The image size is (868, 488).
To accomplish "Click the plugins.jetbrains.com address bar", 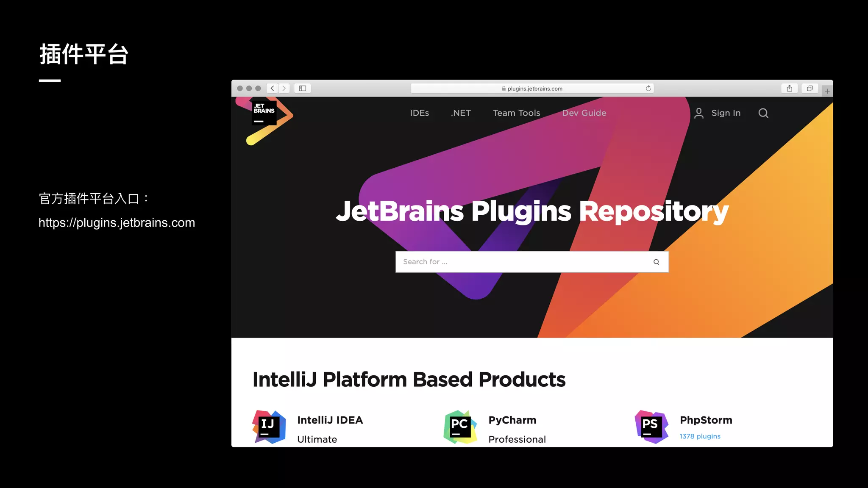I will (532, 88).
